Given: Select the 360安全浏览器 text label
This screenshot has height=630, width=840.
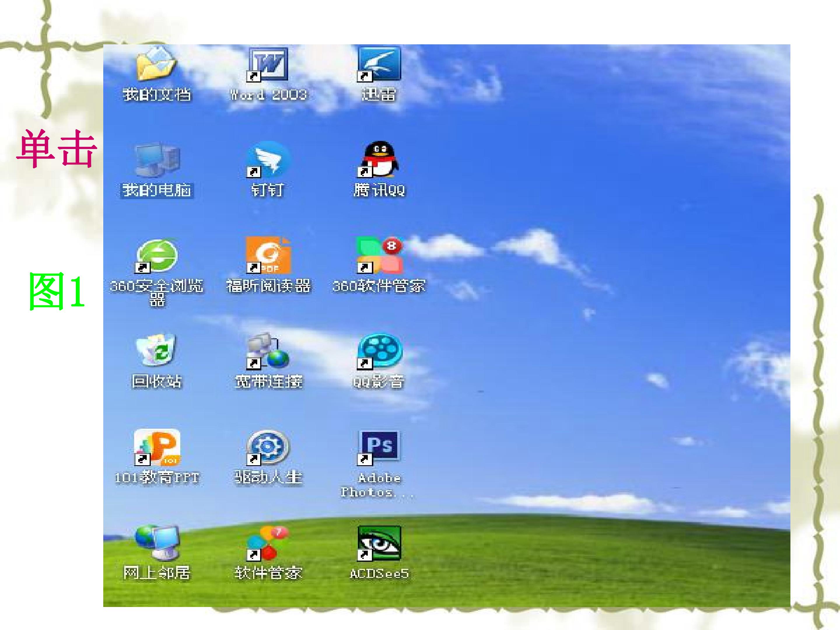Looking at the screenshot, I should click(x=157, y=293).
